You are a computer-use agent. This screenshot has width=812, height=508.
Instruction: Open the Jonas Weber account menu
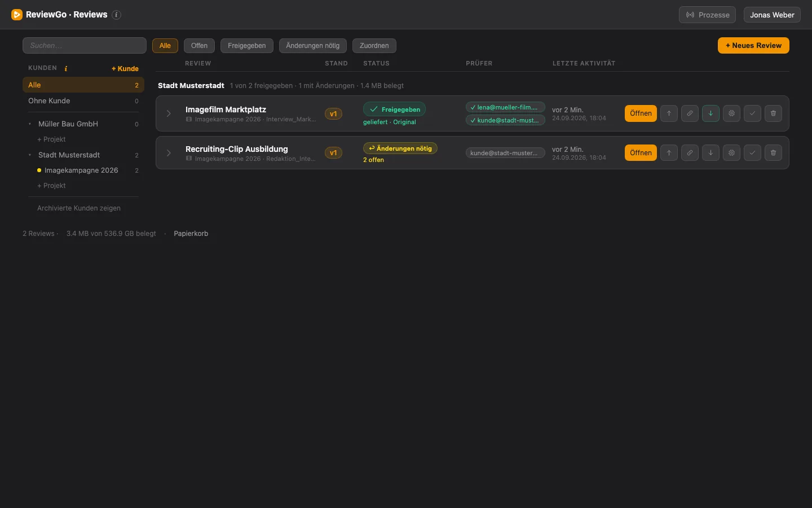pos(772,15)
